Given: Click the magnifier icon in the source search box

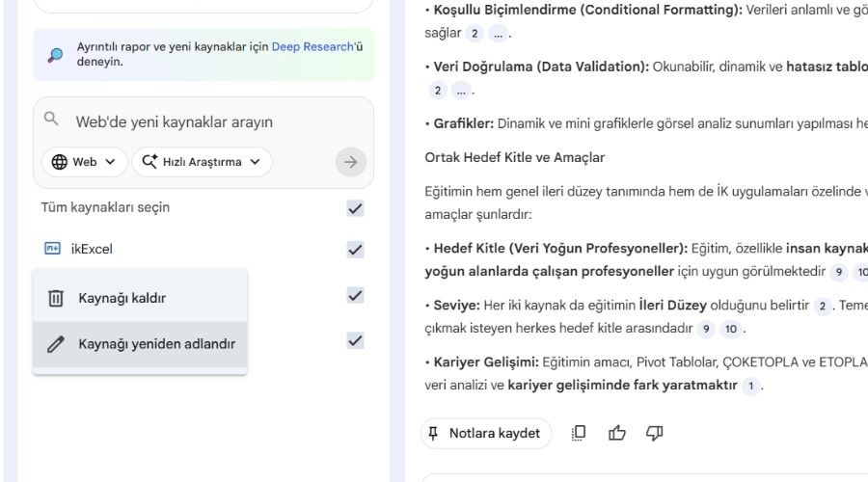Looking at the screenshot, I should click(52, 120).
